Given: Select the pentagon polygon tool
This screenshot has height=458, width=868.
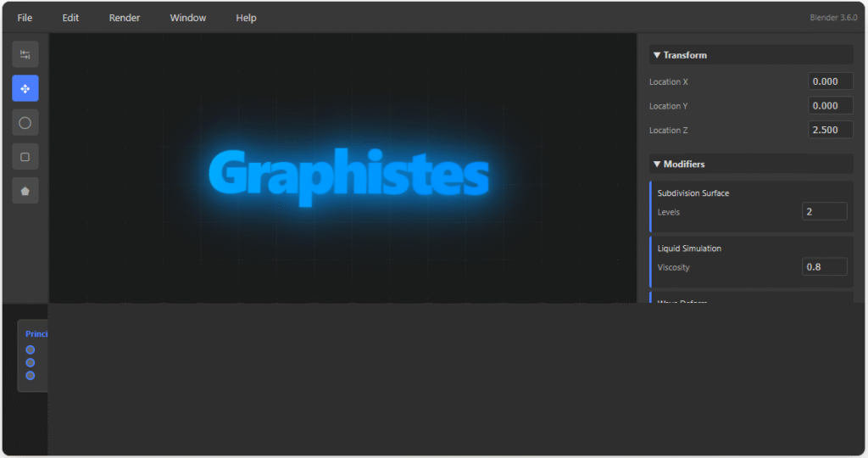Looking at the screenshot, I should [25, 190].
